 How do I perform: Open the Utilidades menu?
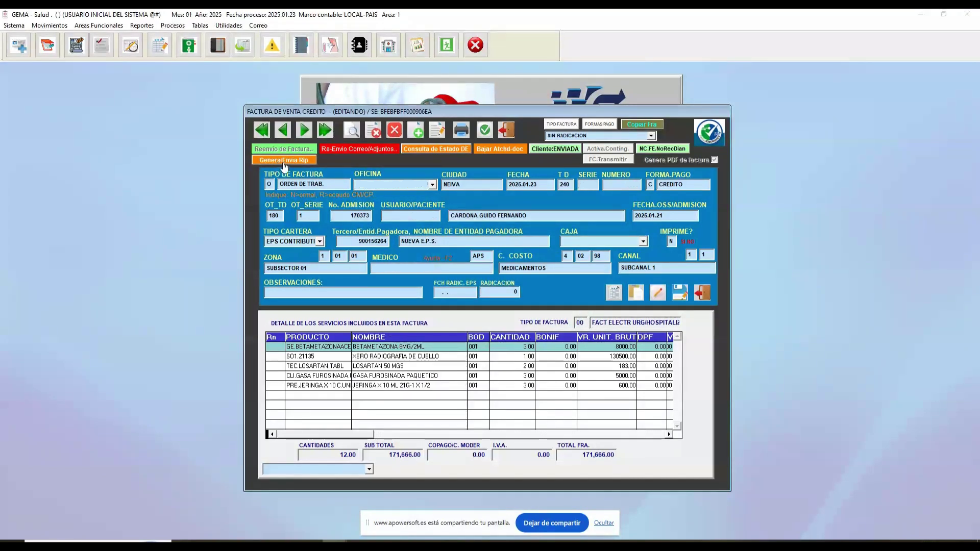(x=229, y=26)
